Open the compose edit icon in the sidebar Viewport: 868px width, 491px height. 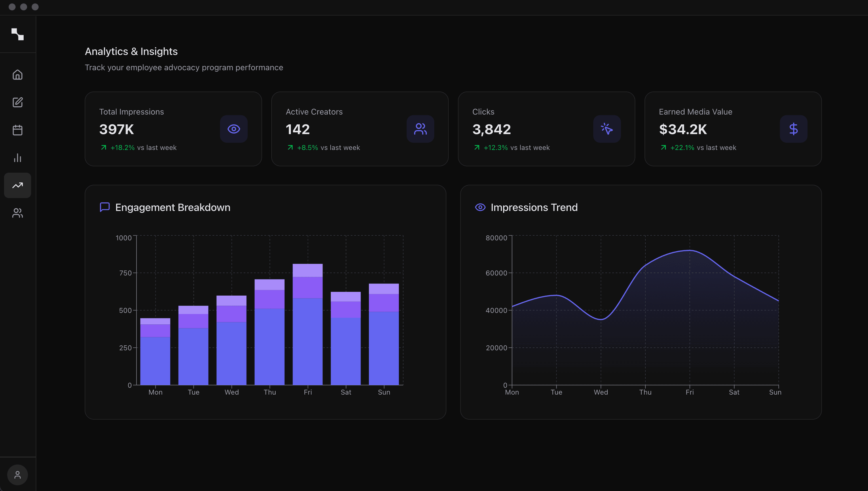click(x=18, y=102)
